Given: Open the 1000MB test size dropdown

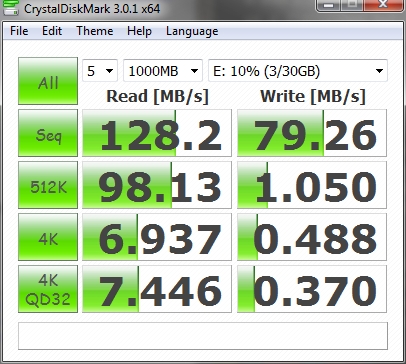Looking at the screenshot, I should point(163,71).
